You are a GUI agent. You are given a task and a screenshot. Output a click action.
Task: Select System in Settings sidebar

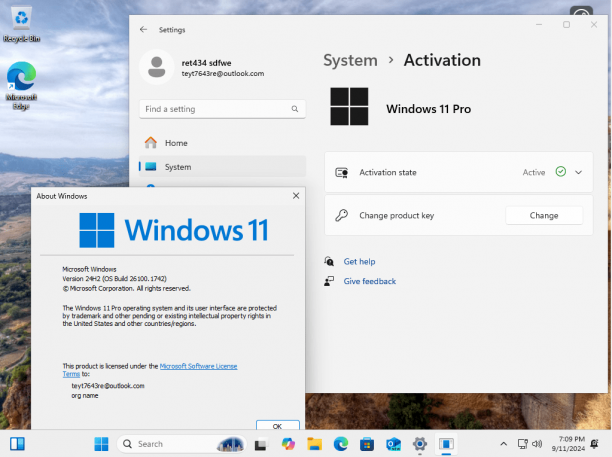point(222,167)
